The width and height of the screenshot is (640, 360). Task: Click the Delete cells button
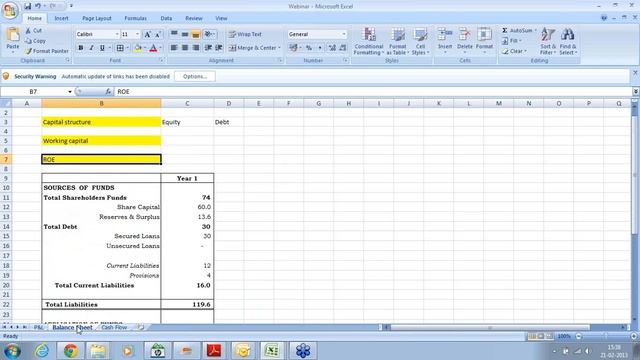[x=464, y=40]
